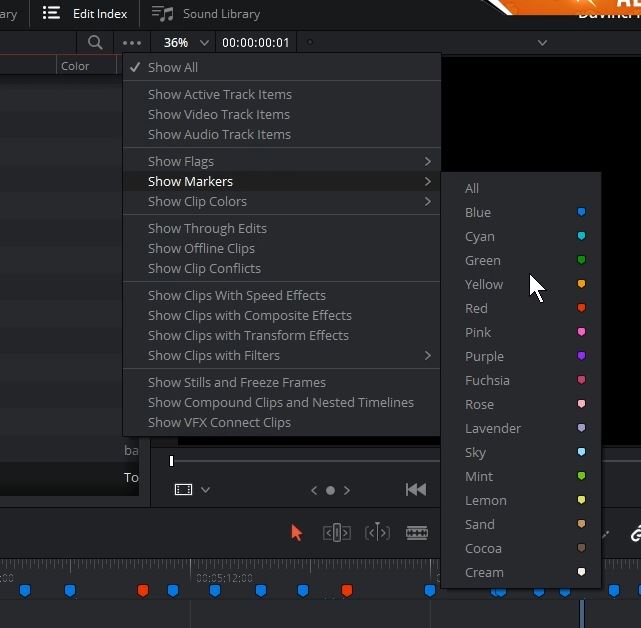Select the Dynamic Trim mode tool
641x628 pixels.
[377, 532]
